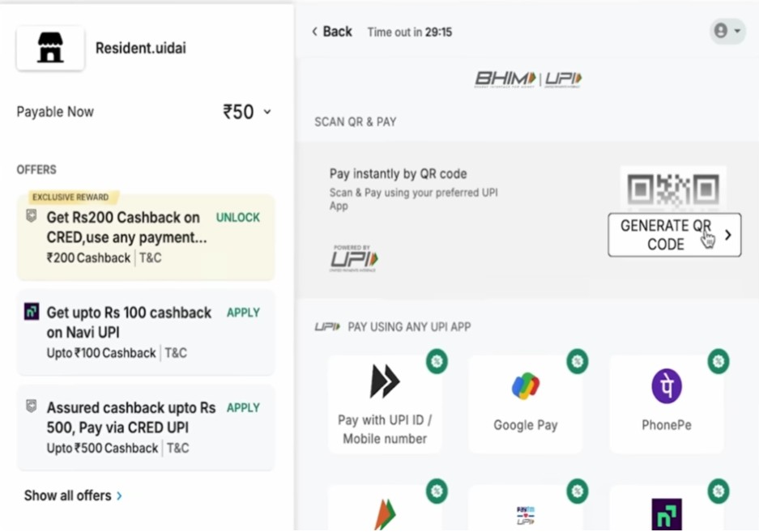Image resolution: width=759 pixels, height=532 pixels.
Task: Go back using the Back navigation
Action: (331, 31)
